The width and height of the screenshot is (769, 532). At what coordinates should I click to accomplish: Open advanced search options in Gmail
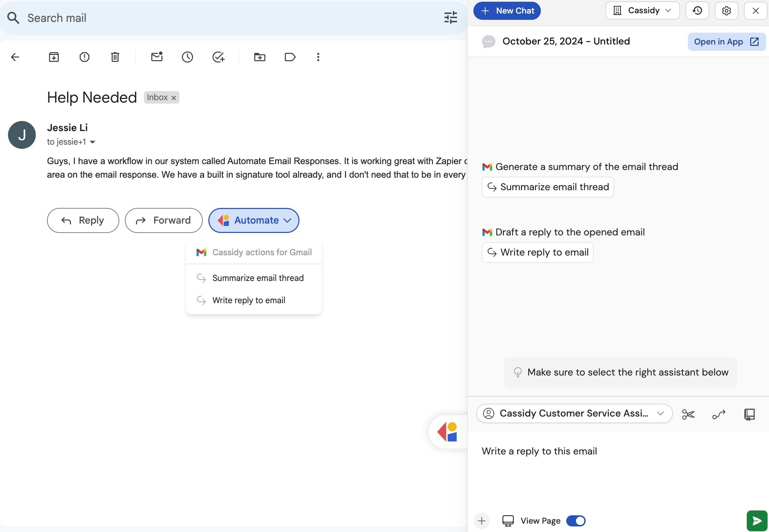pos(450,17)
